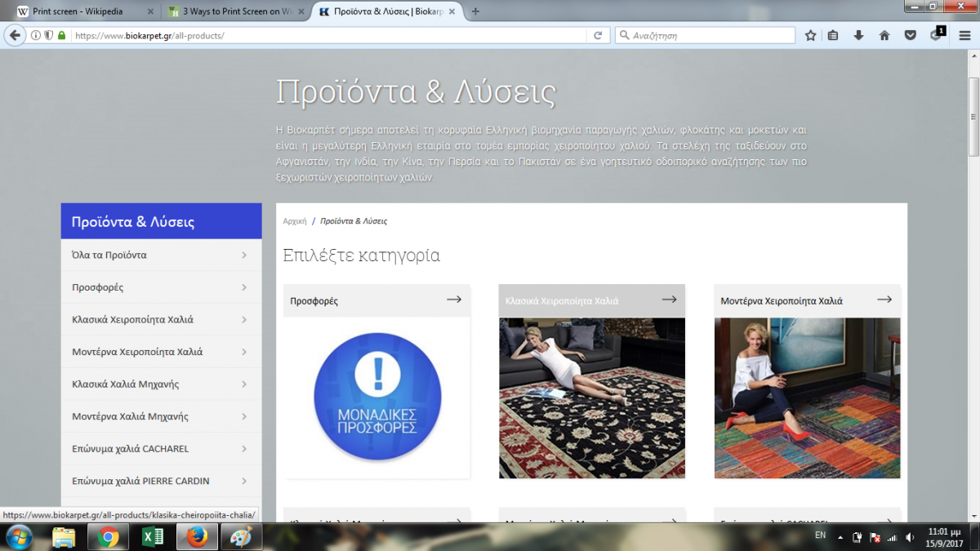
Task: Open the extension icon with badge 1
Action: pyautogui.click(x=937, y=34)
